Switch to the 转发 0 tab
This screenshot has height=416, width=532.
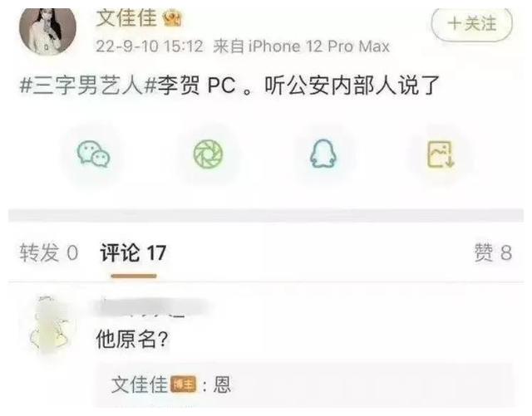(49, 252)
